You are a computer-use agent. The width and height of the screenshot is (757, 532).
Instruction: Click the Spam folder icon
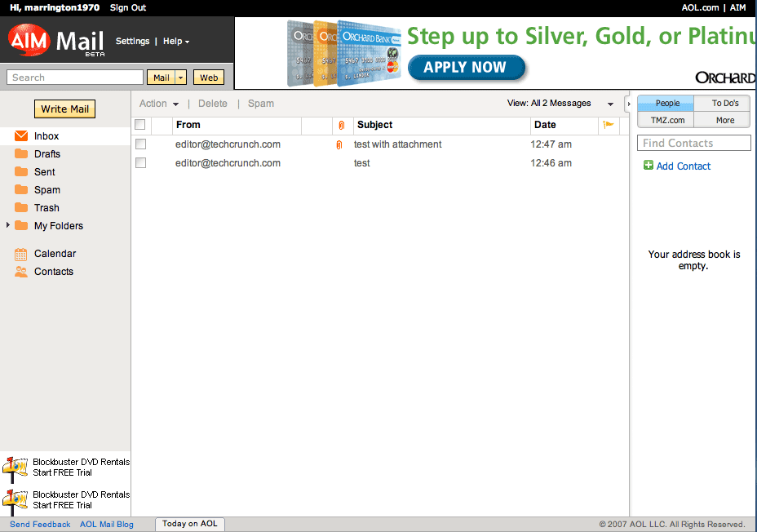21,189
